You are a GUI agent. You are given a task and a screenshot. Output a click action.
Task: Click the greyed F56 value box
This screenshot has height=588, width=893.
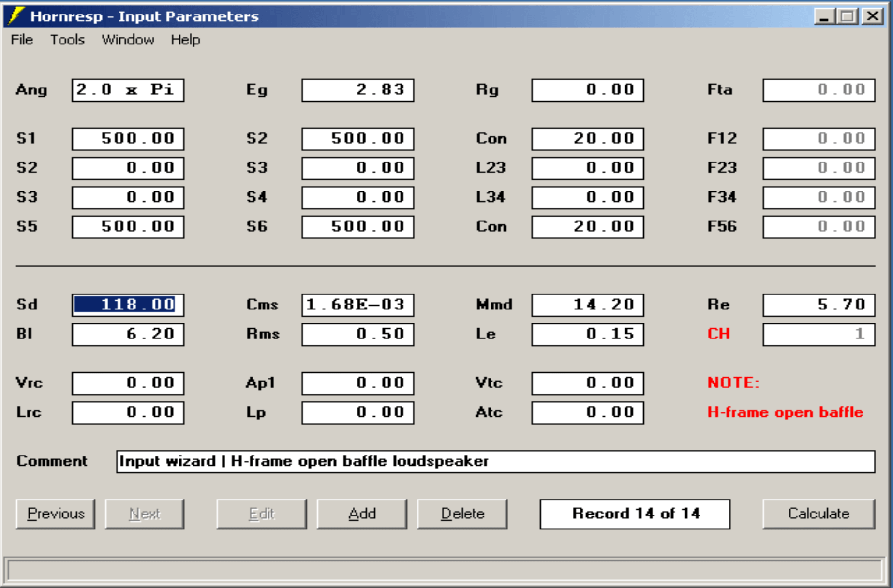tap(819, 227)
